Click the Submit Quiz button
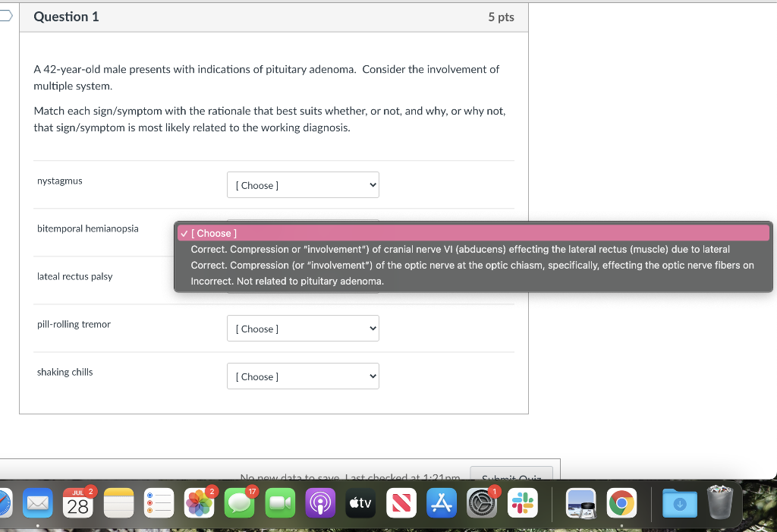This screenshot has height=532, width=777. (x=511, y=474)
